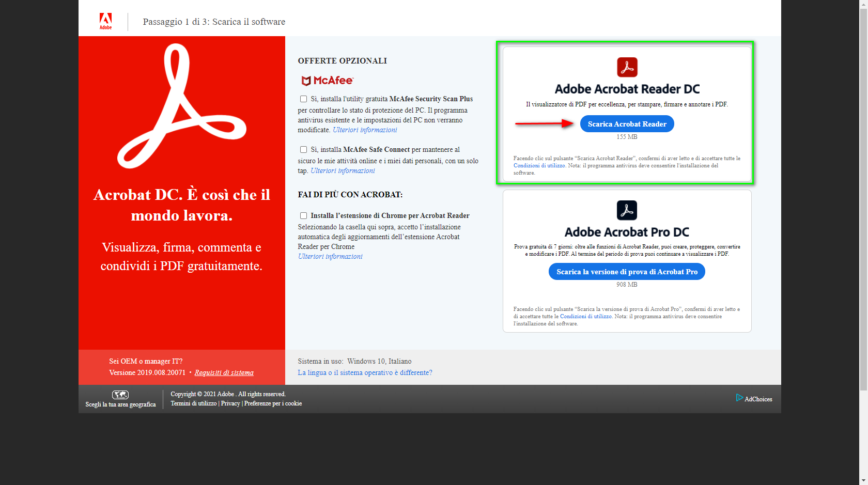Viewport: 868px width, 485px height.
Task: Open Ulteriori informazioni for Safe Connect
Action: coord(343,171)
